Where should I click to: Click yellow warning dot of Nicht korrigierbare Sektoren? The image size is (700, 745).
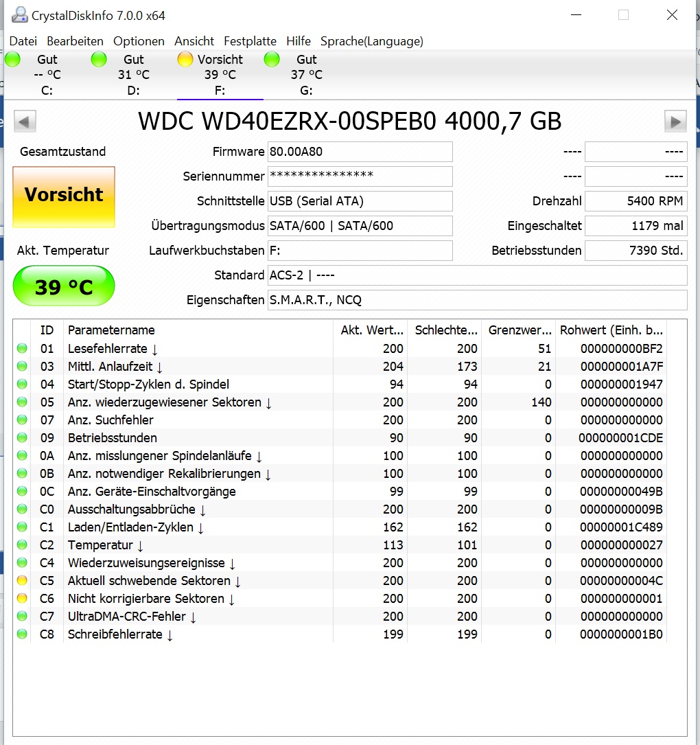point(22,598)
